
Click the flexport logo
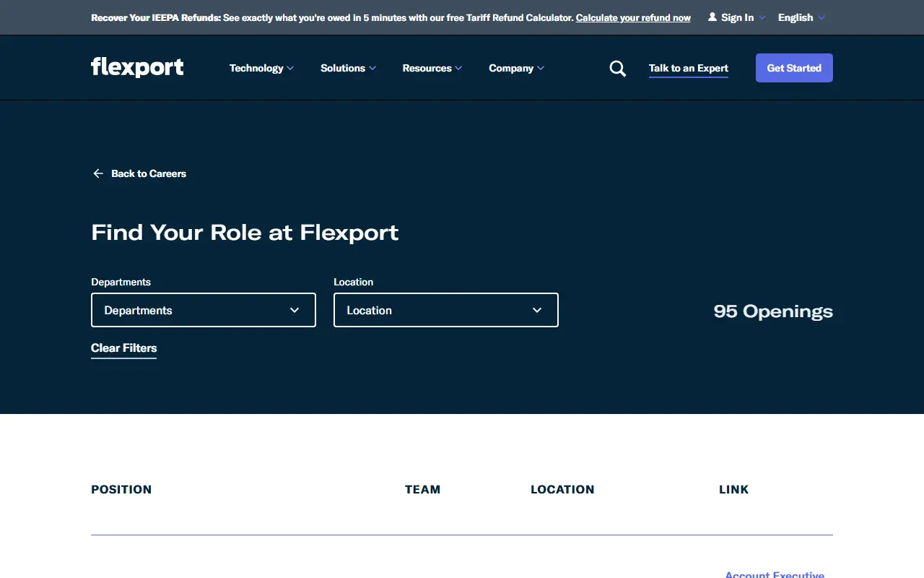[x=137, y=67]
